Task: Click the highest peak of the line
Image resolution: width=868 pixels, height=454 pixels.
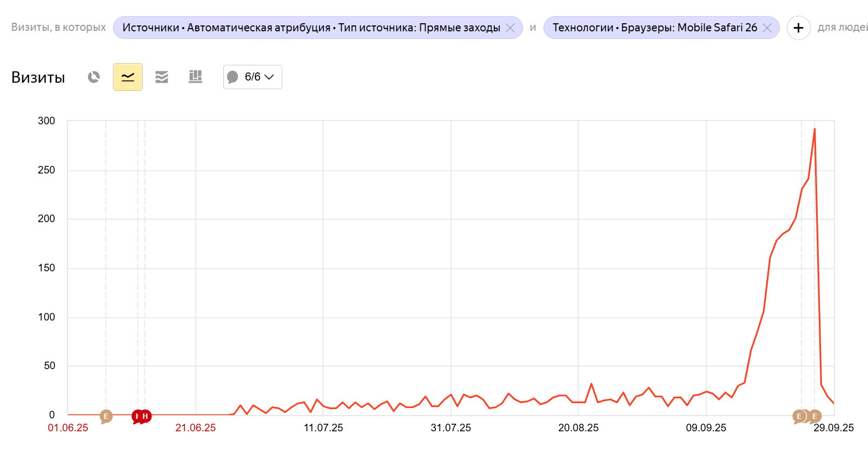Action: 814,129
